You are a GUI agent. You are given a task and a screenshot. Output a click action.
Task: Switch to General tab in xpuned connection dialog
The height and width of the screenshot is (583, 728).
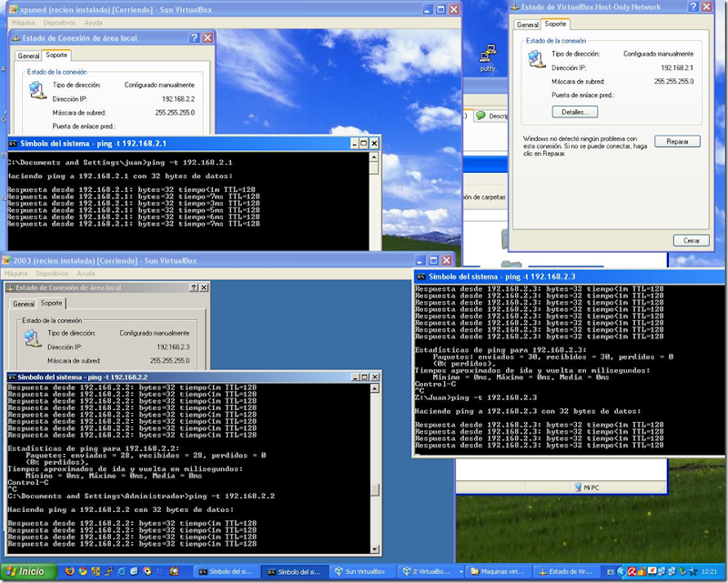pos(28,55)
